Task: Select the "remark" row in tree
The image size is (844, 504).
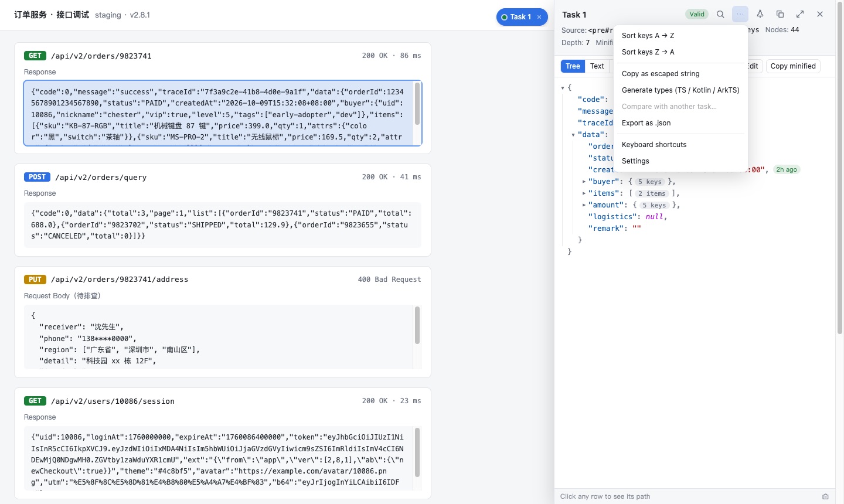Action: 695,229
